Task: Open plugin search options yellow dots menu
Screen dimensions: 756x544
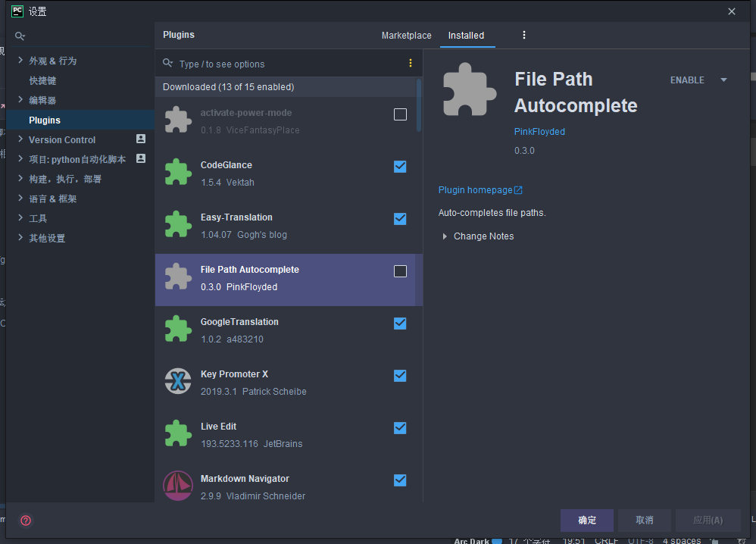Action: 411,63
